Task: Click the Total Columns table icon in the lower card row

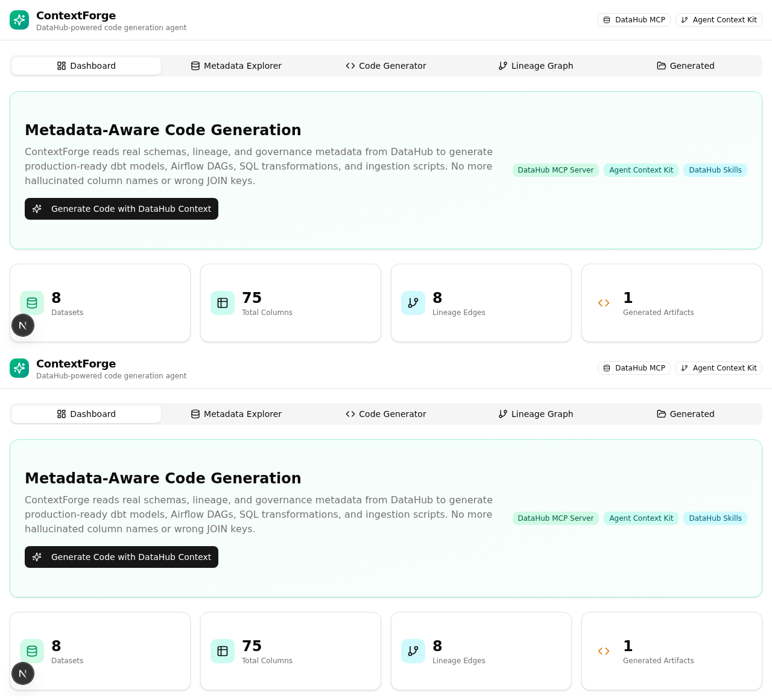Action: click(223, 651)
